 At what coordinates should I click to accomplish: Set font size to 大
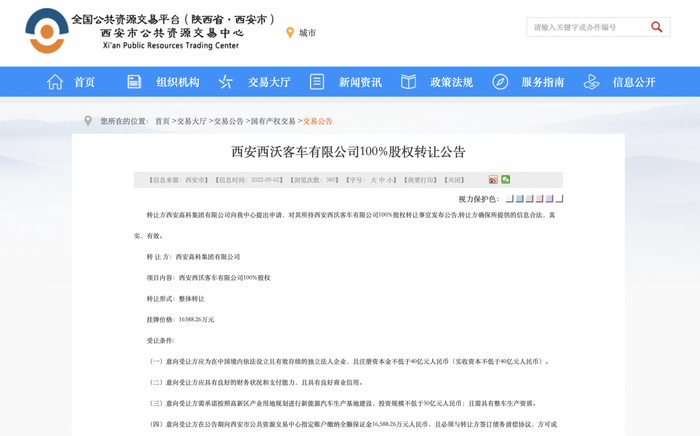pos(373,180)
